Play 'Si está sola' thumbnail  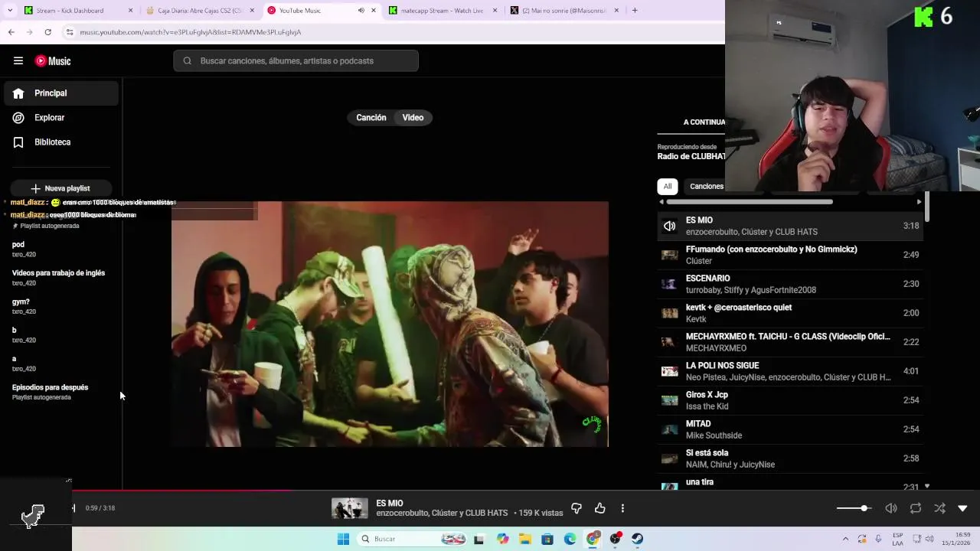(x=670, y=459)
